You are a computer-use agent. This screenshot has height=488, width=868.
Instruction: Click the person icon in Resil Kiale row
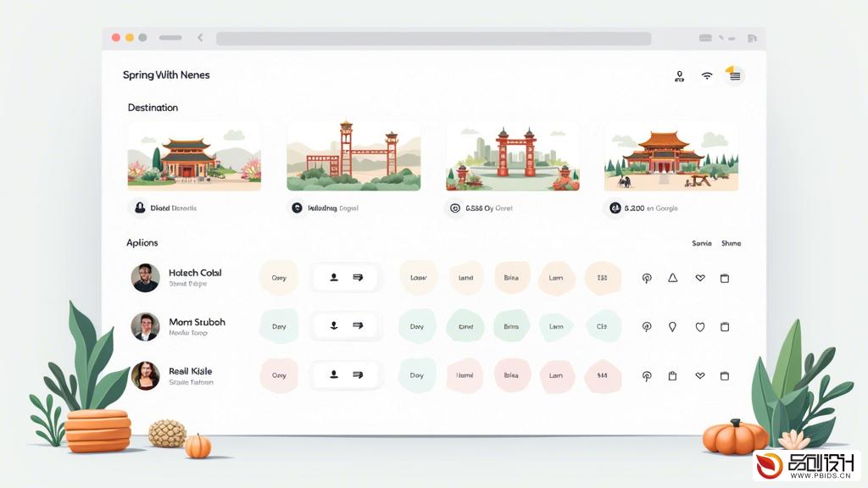tap(334, 374)
